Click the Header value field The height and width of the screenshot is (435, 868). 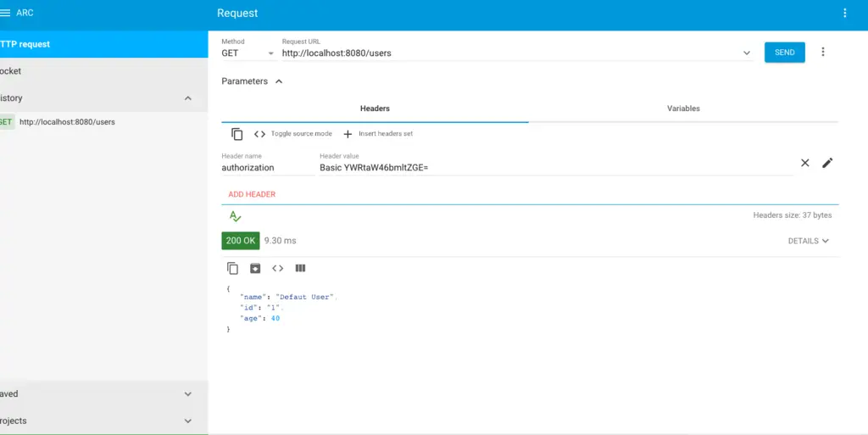tap(556, 168)
